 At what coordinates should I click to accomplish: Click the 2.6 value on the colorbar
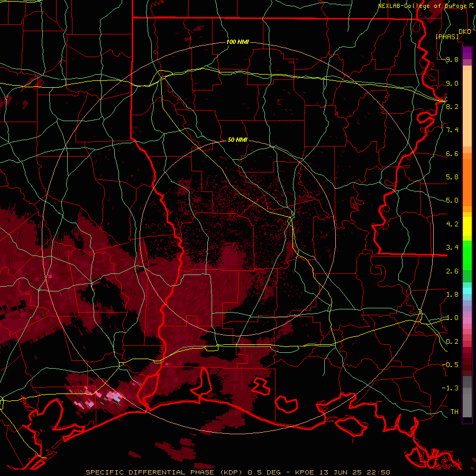click(x=452, y=271)
